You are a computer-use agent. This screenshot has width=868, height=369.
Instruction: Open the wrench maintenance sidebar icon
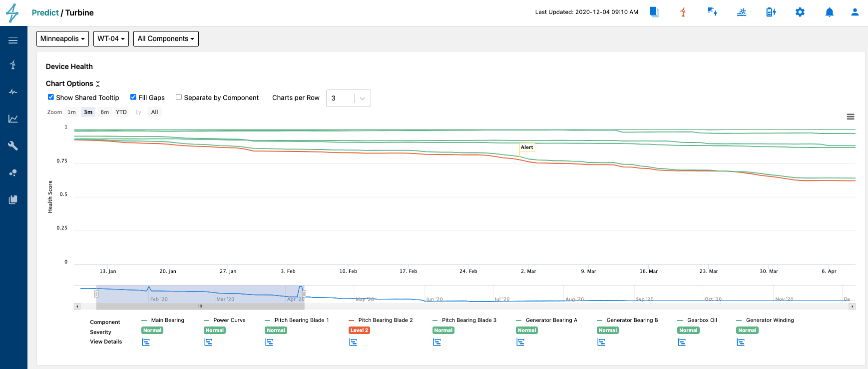point(13,145)
